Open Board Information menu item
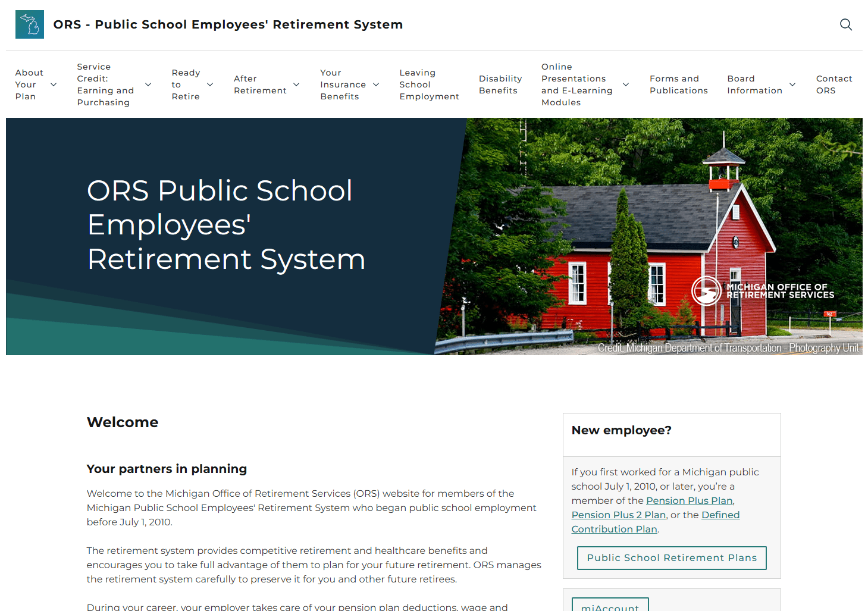Viewport: 868px width, 611px height. 754,84
